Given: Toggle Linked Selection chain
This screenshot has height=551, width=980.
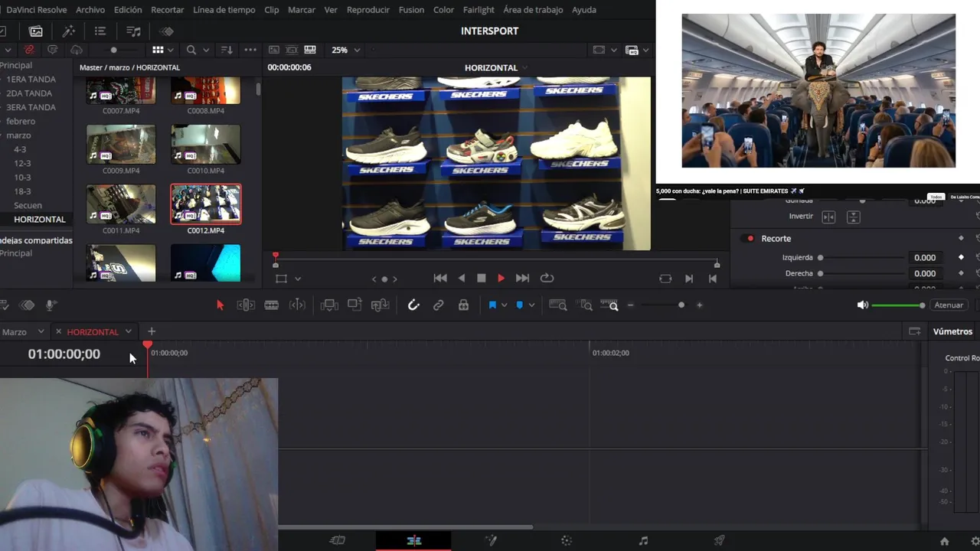Looking at the screenshot, I should (438, 305).
